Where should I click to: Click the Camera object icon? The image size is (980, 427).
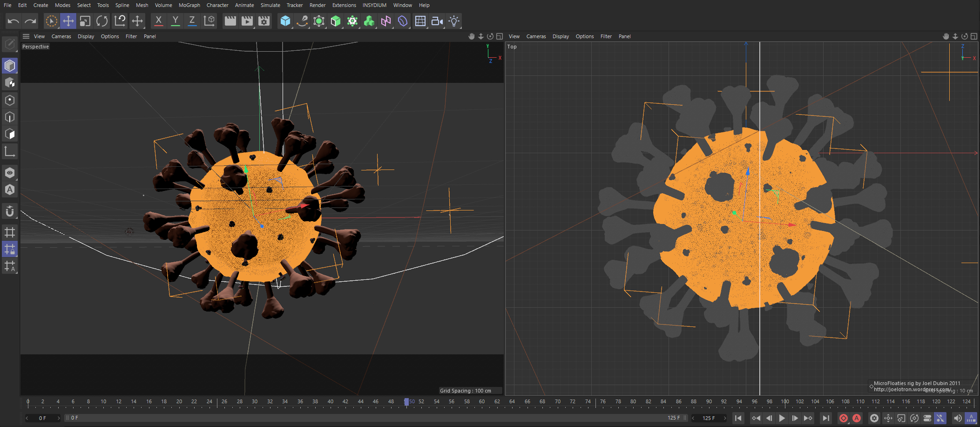[437, 21]
